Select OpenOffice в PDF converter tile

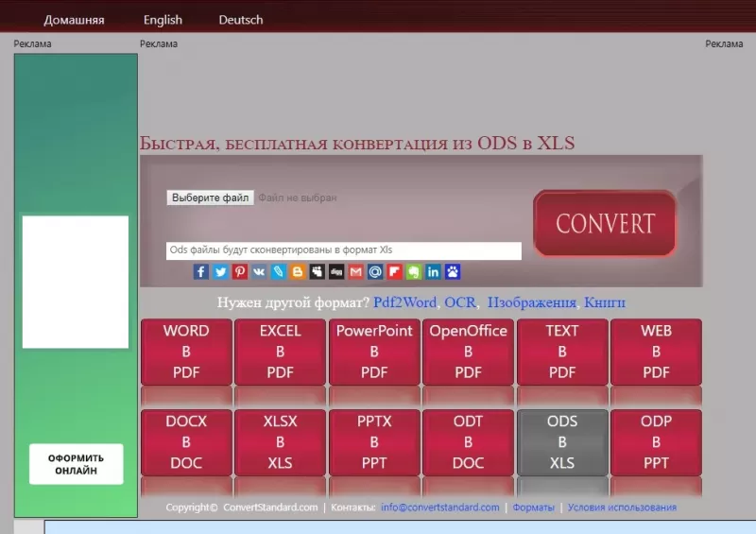click(468, 352)
